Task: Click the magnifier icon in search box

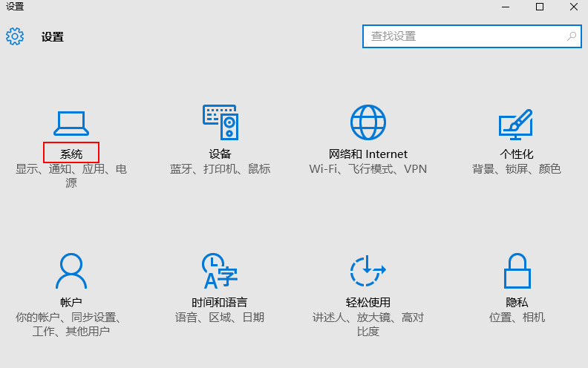Action: pyautogui.click(x=572, y=36)
